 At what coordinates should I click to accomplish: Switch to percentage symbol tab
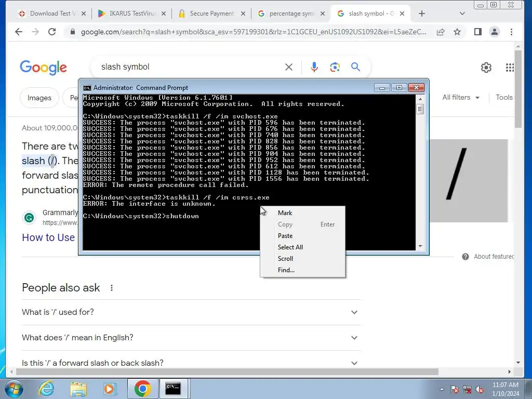pos(290,14)
